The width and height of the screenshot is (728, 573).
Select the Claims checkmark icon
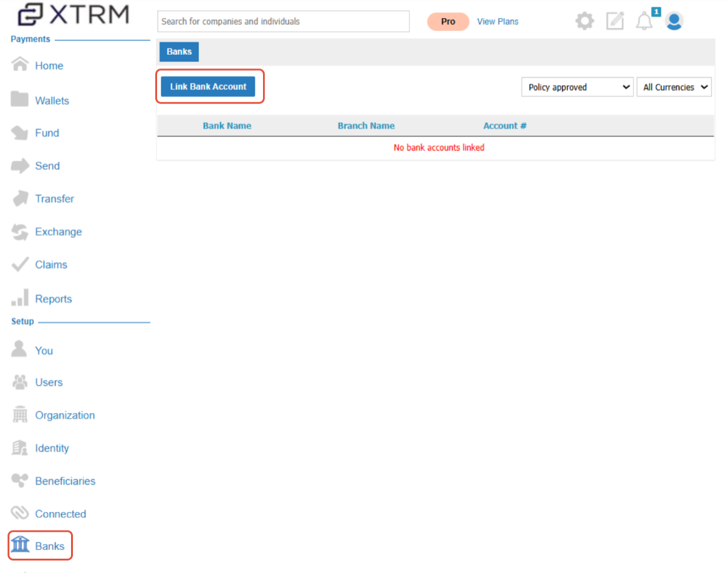point(20,264)
